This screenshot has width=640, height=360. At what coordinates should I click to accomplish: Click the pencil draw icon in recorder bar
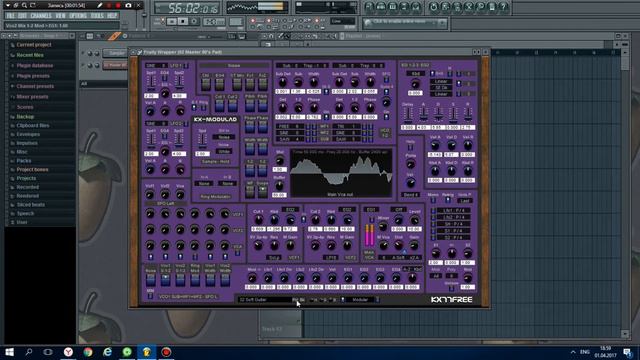pyautogui.click(x=99, y=6)
